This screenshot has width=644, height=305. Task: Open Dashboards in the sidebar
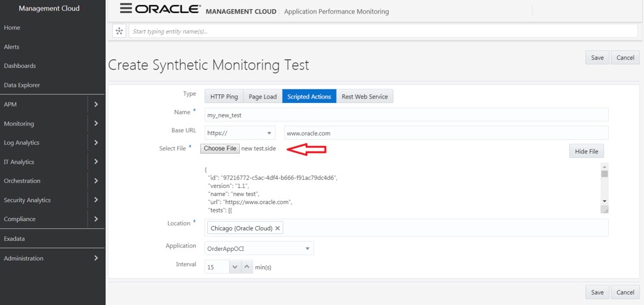pos(20,66)
